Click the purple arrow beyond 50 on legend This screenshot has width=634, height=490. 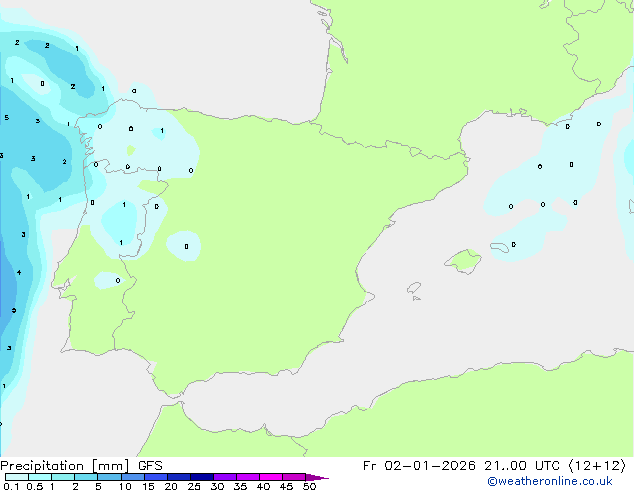[x=317, y=477]
